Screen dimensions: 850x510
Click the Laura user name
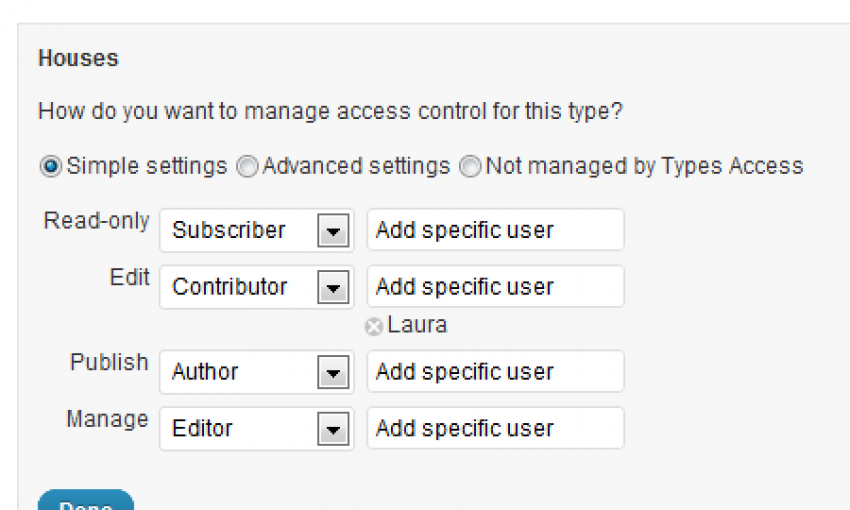417,325
